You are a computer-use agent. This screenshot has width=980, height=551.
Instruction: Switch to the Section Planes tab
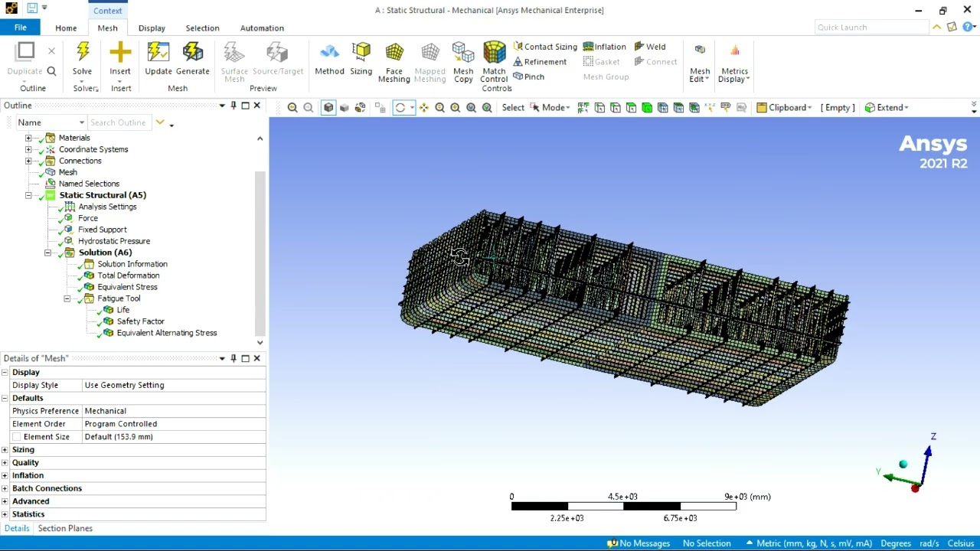tap(65, 529)
